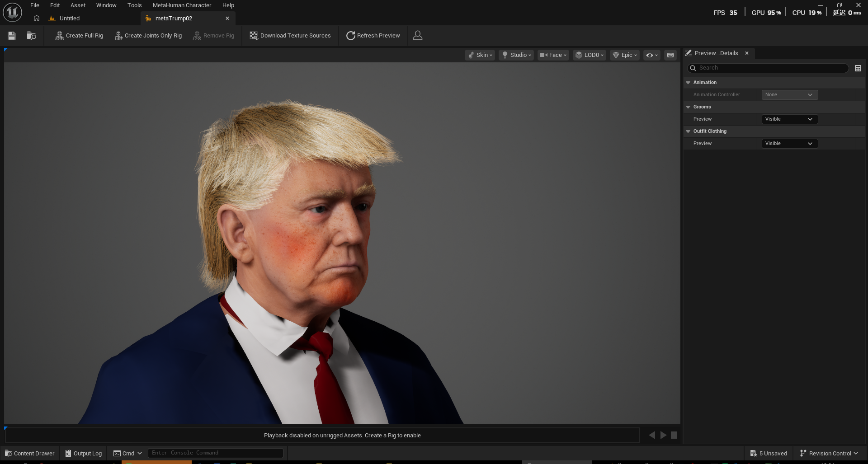The height and width of the screenshot is (464, 868).
Task: Open the Revision Control menu
Action: (x=829, y=453)
